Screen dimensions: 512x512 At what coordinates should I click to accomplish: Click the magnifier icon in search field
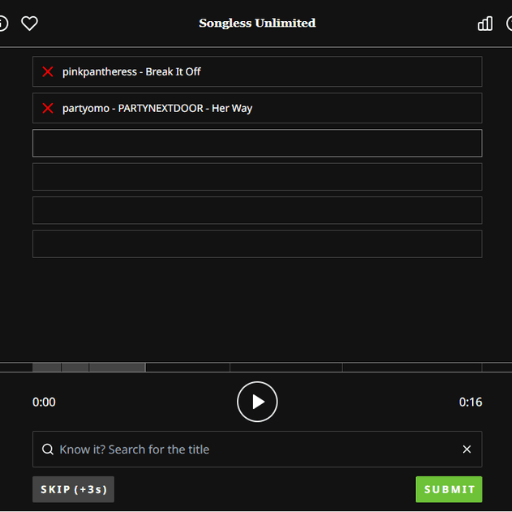click(x=48, y=449)
